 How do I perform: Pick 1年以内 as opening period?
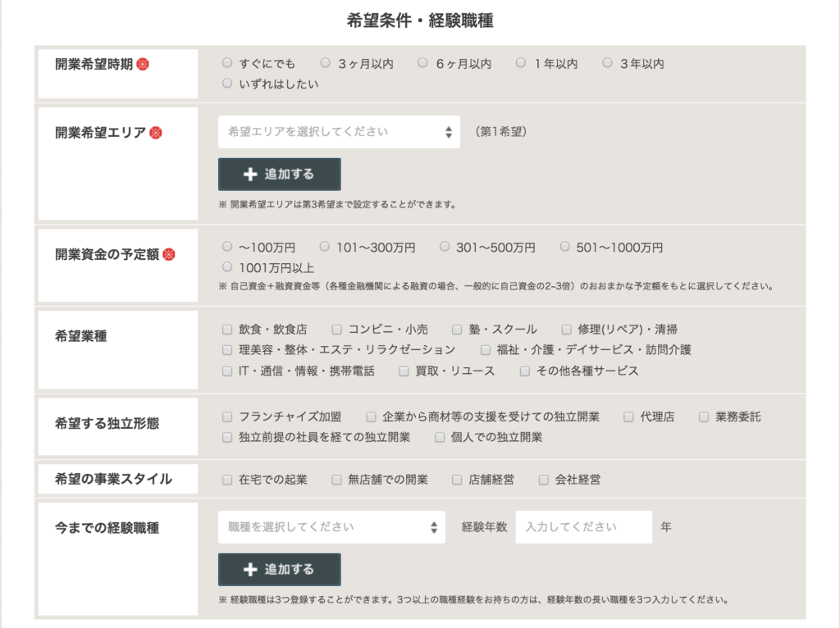pos(521,63)
